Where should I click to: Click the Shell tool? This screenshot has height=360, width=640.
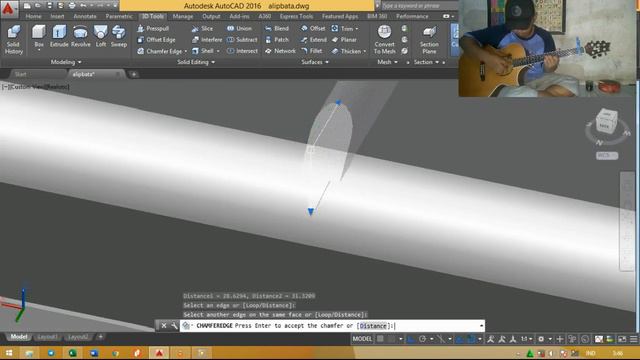[x=203, y=51]
